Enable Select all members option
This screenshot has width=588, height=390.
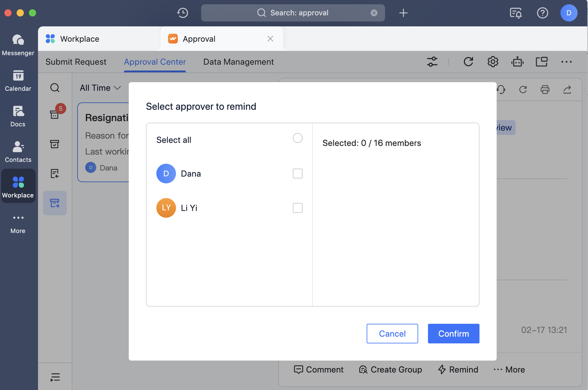pyautogui.click(x=297, y=138)
